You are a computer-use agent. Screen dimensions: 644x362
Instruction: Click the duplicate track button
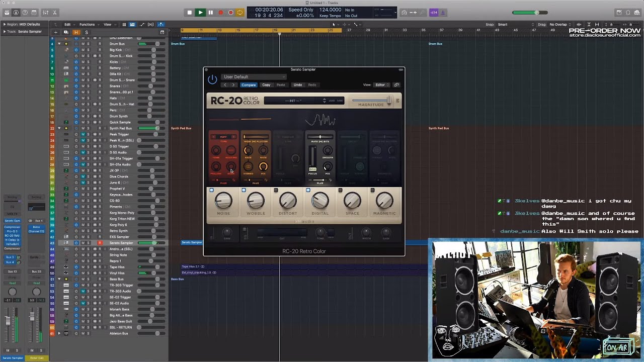click(66, 32)
